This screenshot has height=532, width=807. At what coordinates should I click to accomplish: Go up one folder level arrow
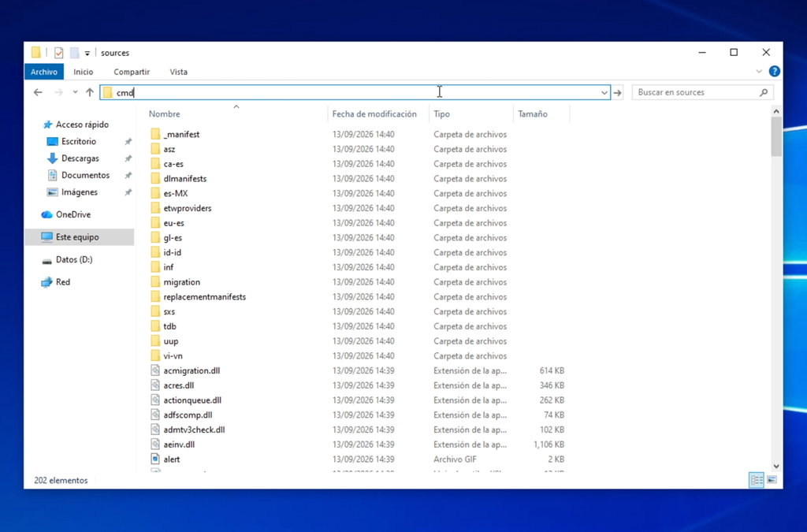coord(90,93)
